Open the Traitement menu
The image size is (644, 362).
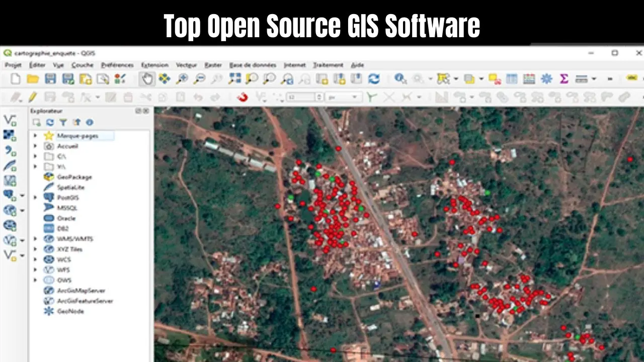(x=328, y=65)
